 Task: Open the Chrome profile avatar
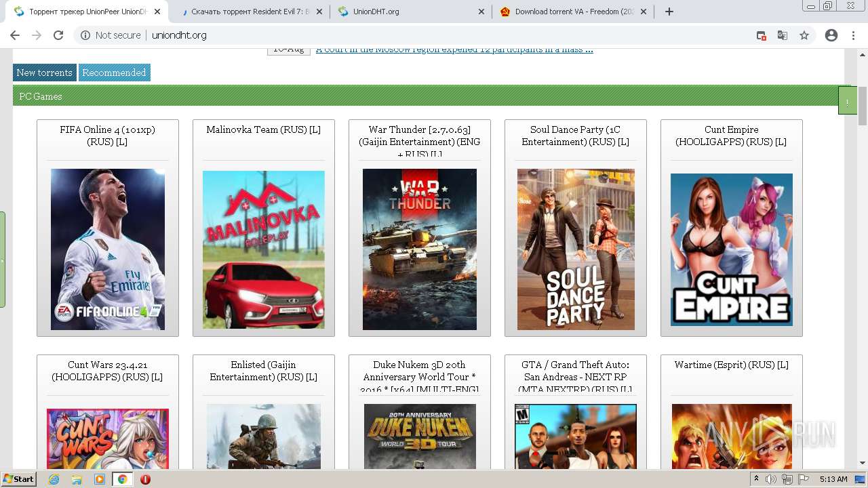point(831,35)
